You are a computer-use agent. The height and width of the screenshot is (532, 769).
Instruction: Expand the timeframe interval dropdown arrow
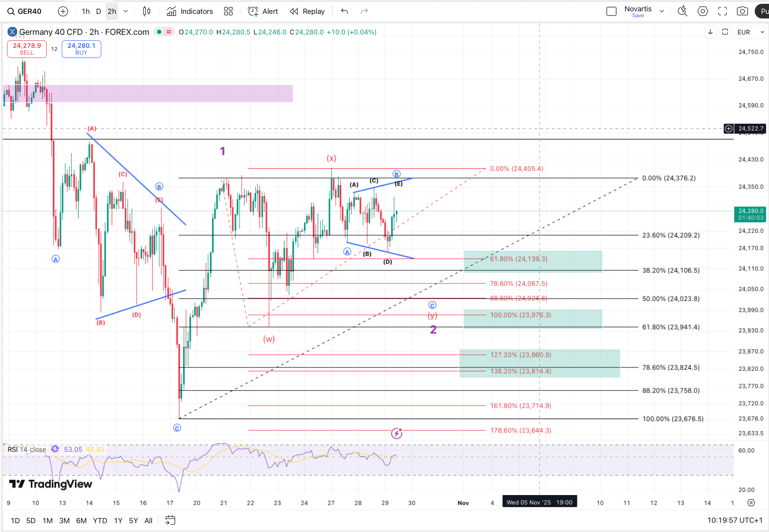point(126,11)
